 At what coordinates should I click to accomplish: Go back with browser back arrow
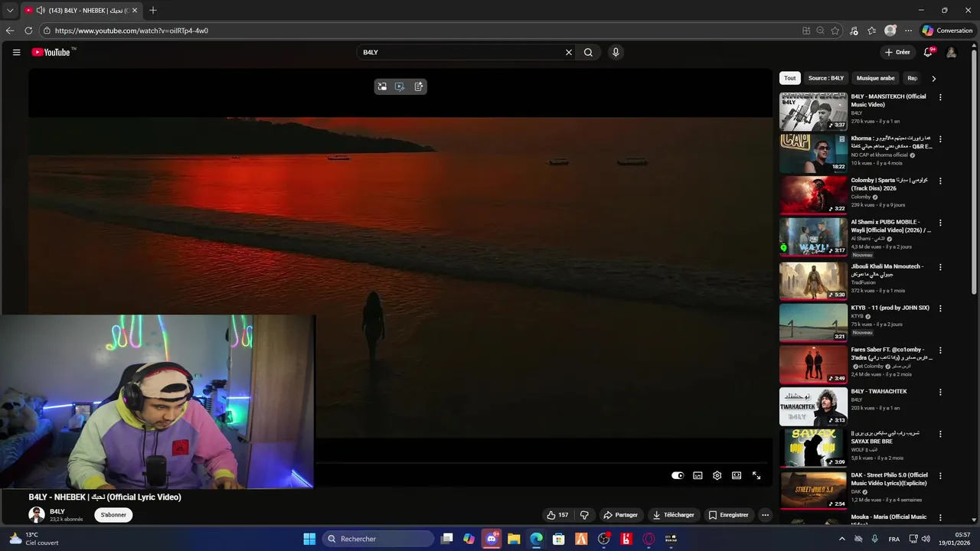pyautogui.click(x=10, y=31)
